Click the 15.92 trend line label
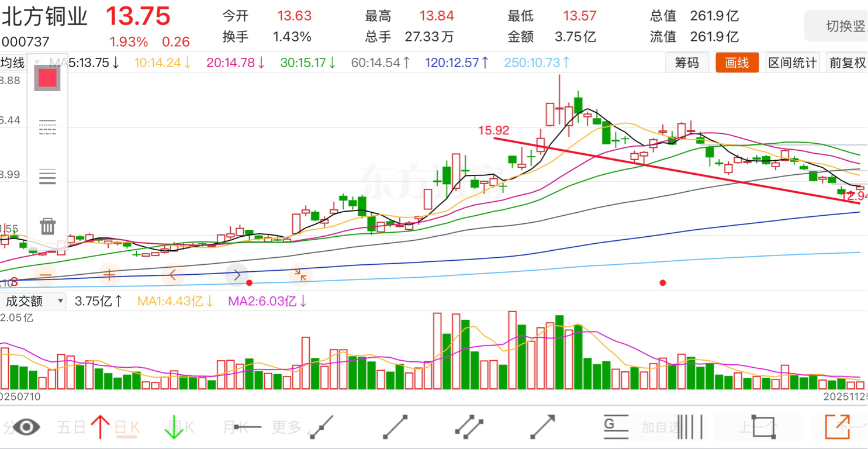The width and height of the screenshot is (868, 449). point(494,130)
